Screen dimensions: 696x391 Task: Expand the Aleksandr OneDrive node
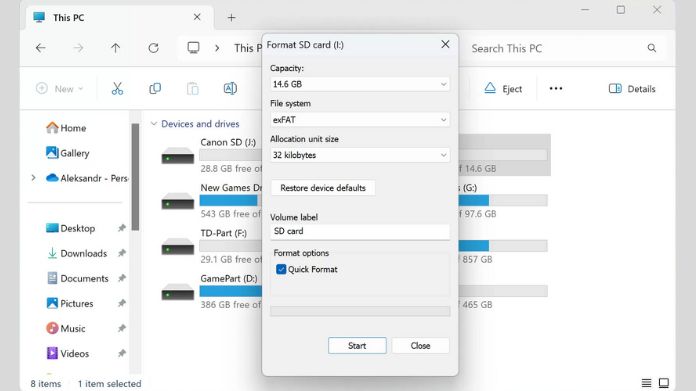[33, 178]
